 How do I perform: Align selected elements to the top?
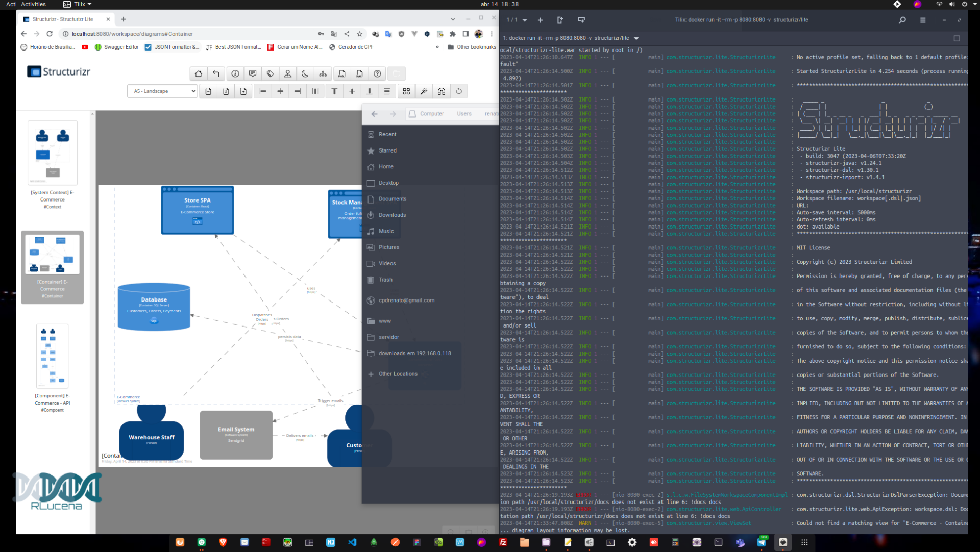tap(334, 91)
